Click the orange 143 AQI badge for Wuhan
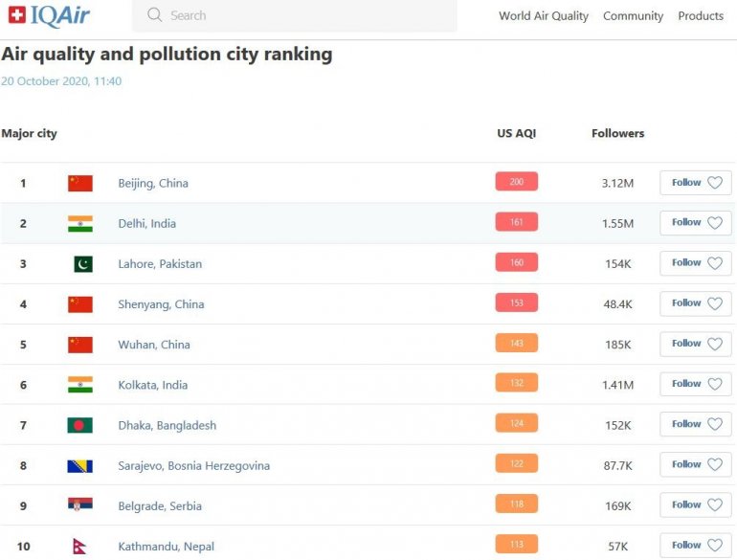Screen dimensions: 737x560 click(516, 344)
